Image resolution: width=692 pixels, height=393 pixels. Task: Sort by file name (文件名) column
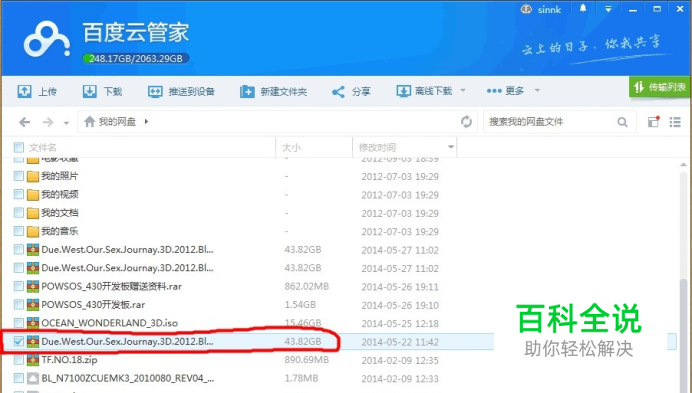pos(43,147)
